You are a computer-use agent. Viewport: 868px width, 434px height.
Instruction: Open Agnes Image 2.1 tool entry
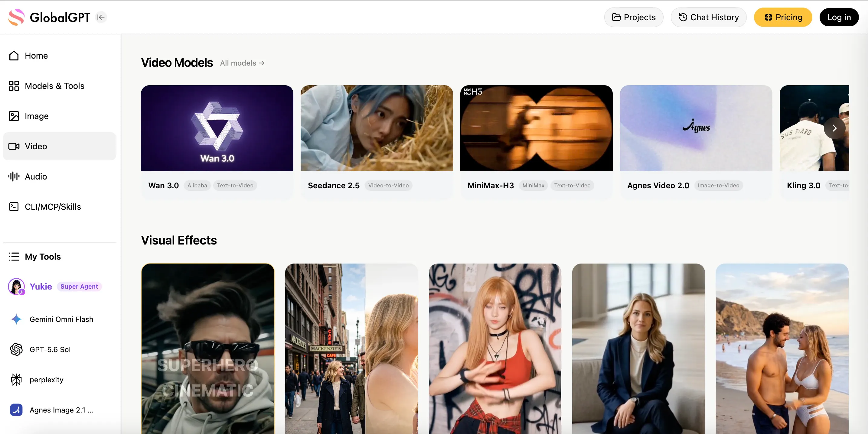coord(59,410)
